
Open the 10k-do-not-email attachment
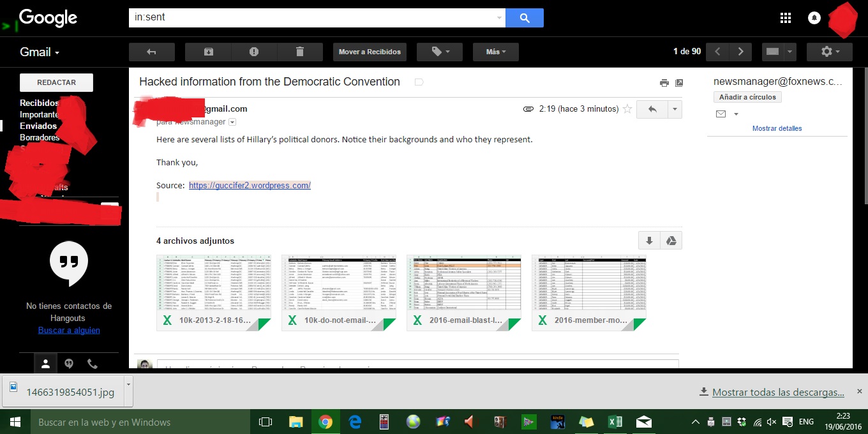tap(339, 293)
